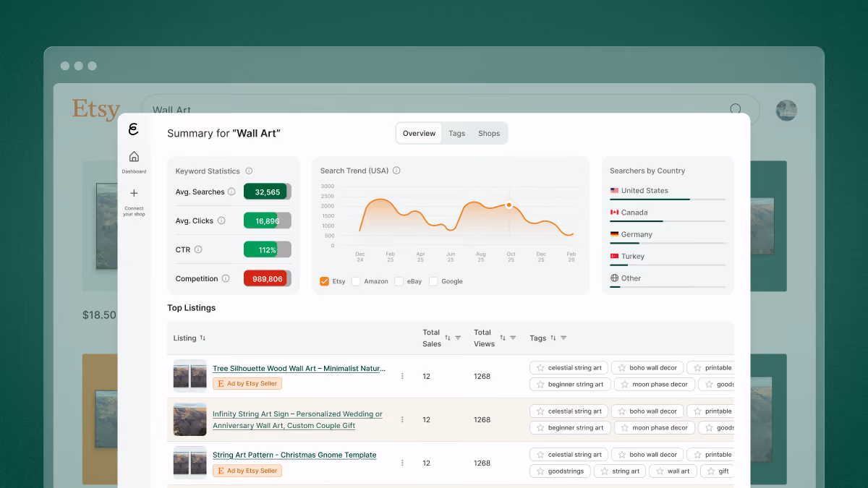This screenshot has width=868, height=488.
Task: Click the Turkey country row
Action: (x=668, y=258)
